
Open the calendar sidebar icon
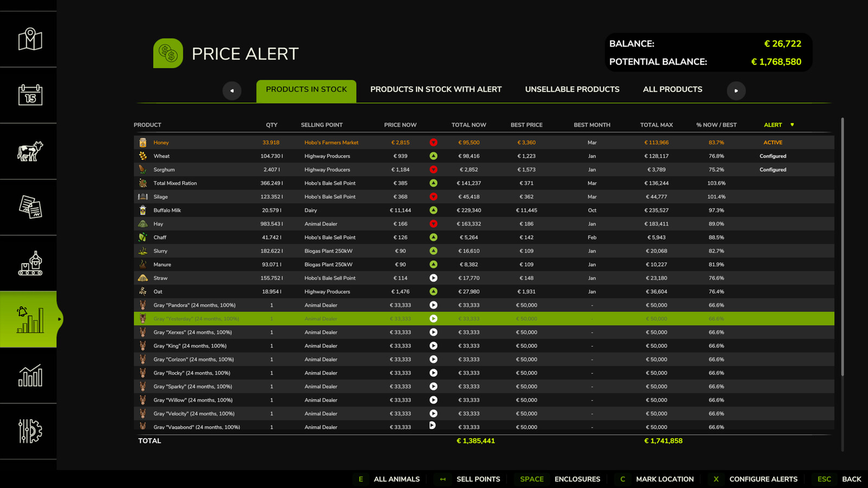point(30,95)
